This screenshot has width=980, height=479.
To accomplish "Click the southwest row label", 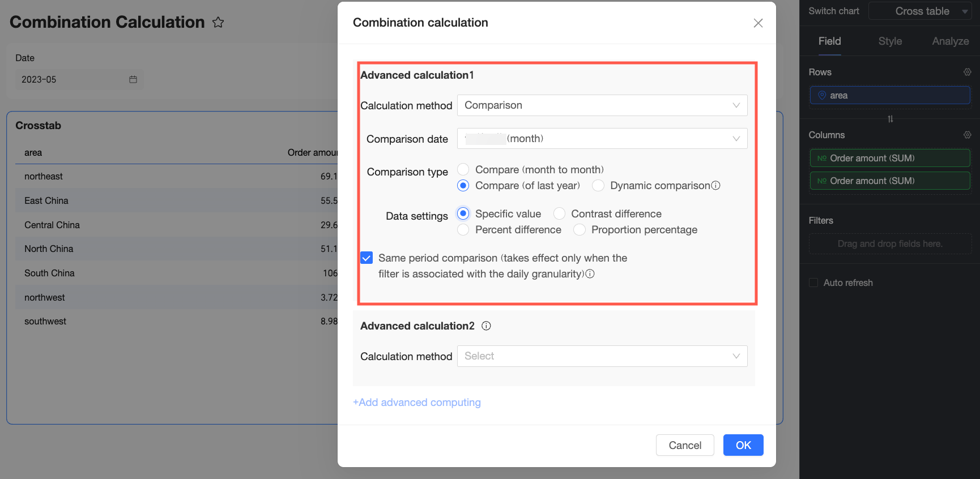I will click(x=45, y=322).
